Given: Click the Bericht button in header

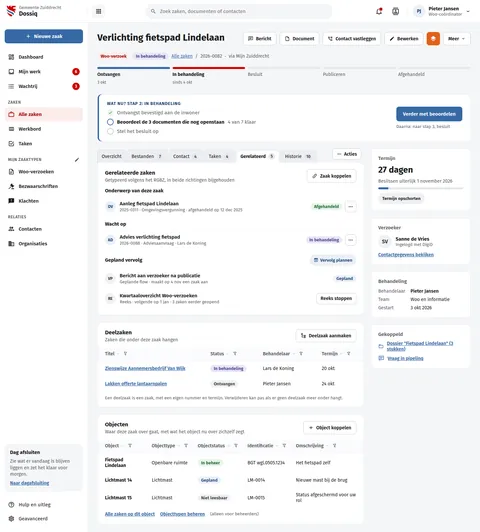Looking at the screenshot, I should pyautogui.click(x=260, y=39).
